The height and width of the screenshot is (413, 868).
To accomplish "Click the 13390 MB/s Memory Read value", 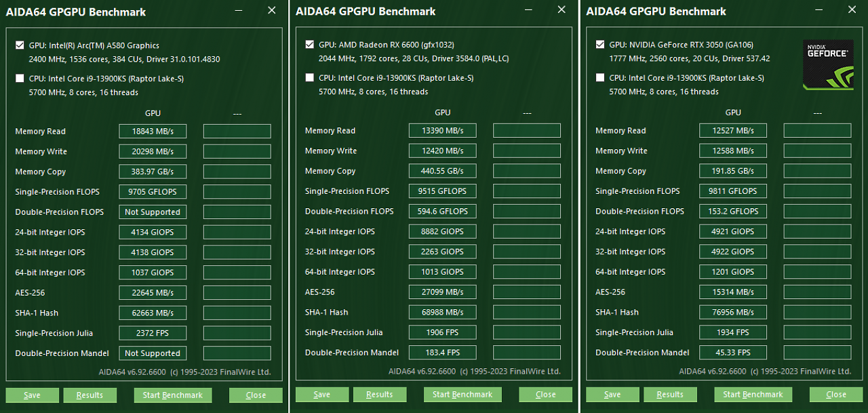I will coord(443,131).
